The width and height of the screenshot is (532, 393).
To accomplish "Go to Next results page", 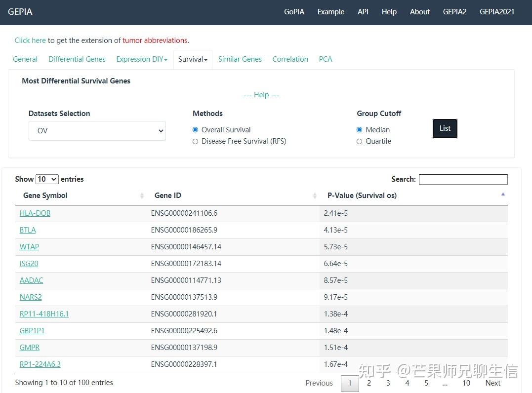I will click(x=492, y=383).
